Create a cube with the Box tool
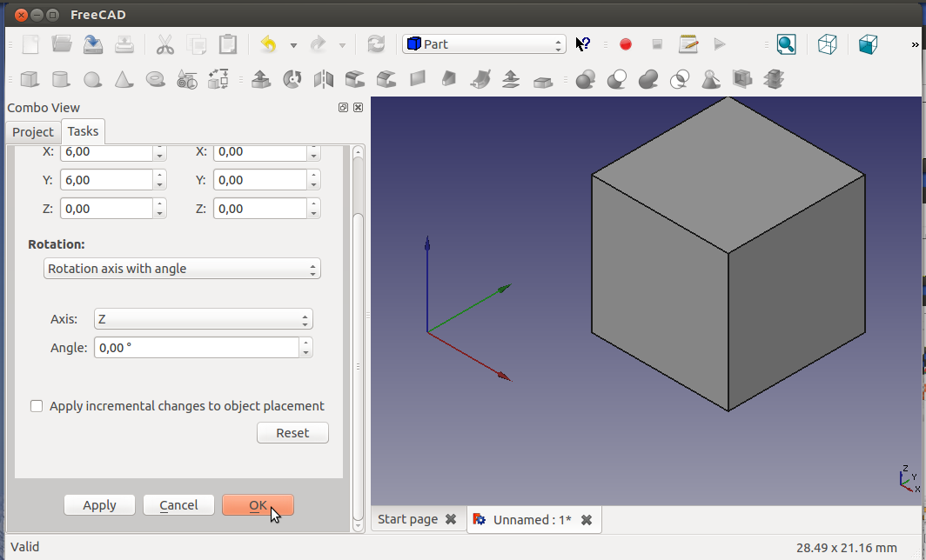Image resolution: width=926 pixels, height=560 pixels. (30, 80)
